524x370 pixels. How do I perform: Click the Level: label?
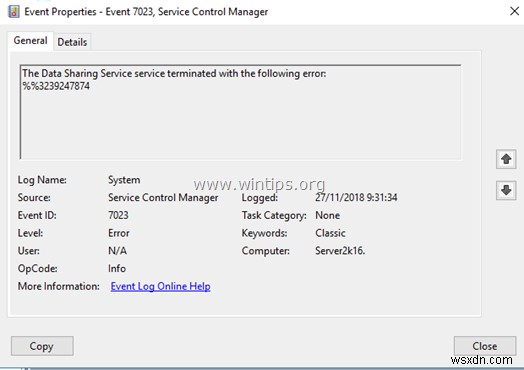click(x=30, y=233)
